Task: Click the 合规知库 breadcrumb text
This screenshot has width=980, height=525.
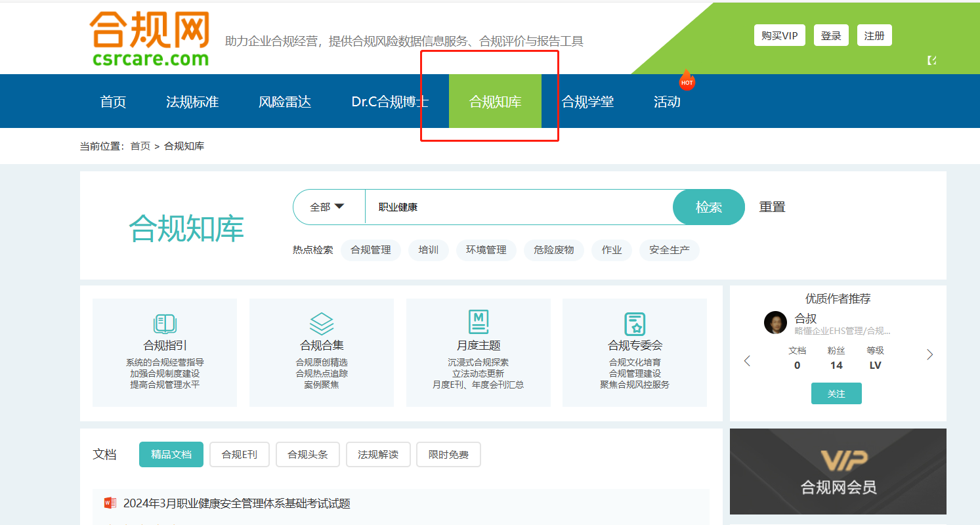Action: tap(184, 146)
